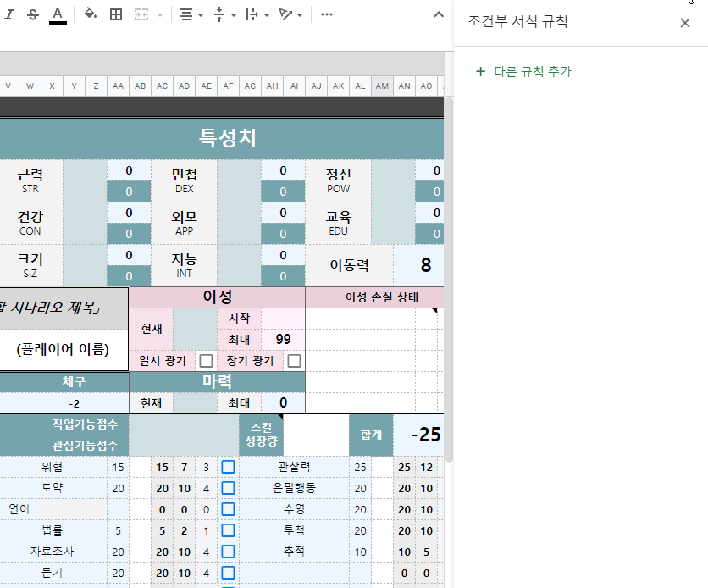Click the 민첩 DEX label cell
Viewport: 708px width, 588px height.
185,180
